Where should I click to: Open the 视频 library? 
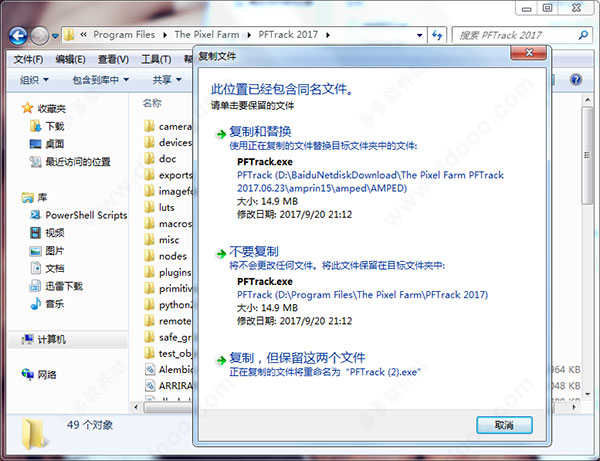pos(54,232)
